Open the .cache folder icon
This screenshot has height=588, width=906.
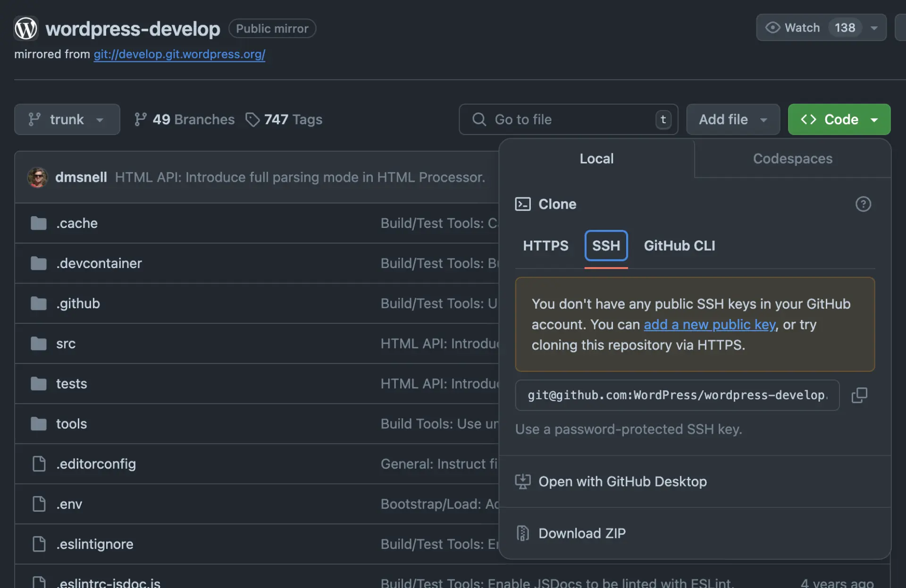[x=39, y=223]
